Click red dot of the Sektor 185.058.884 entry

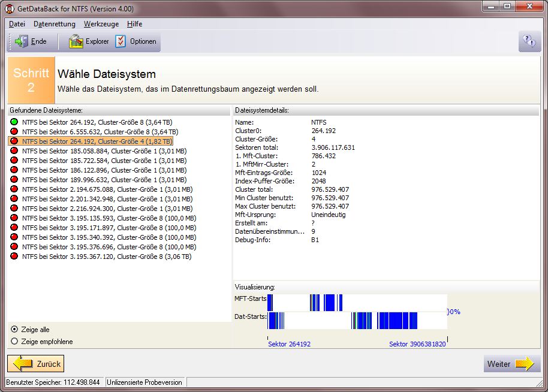click(x=14, y=150)
